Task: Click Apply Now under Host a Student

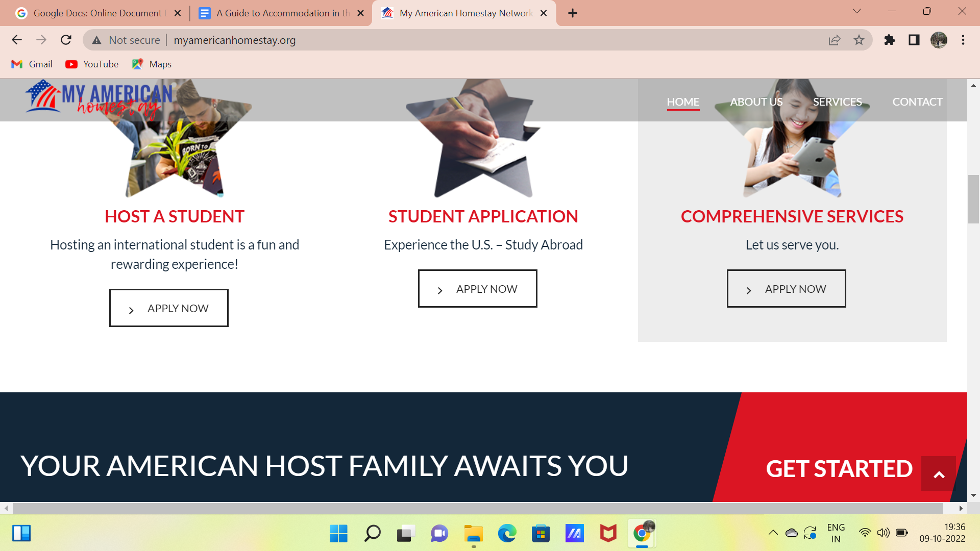Action: pos(168,308)
